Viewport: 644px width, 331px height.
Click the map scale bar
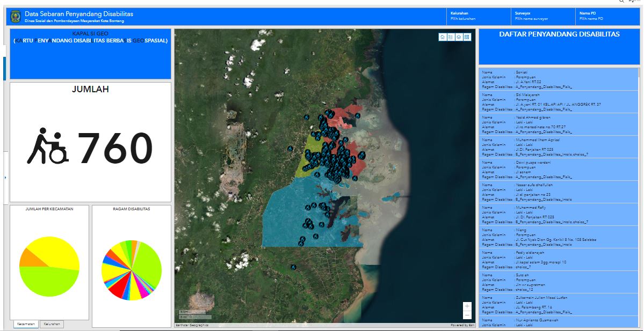[x=195, y=314]
